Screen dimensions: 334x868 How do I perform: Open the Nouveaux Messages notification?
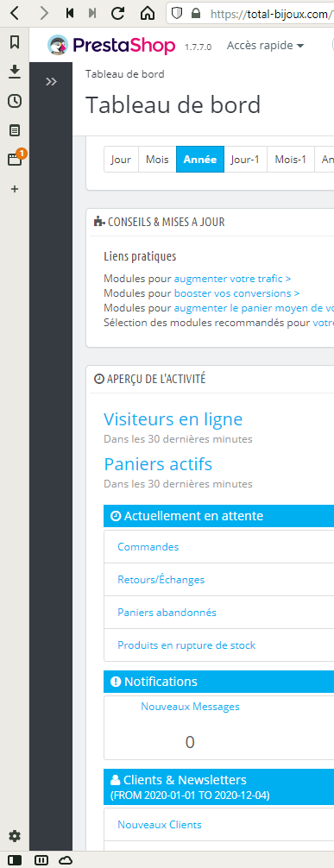pyautogui.click(x=190, y=707)
